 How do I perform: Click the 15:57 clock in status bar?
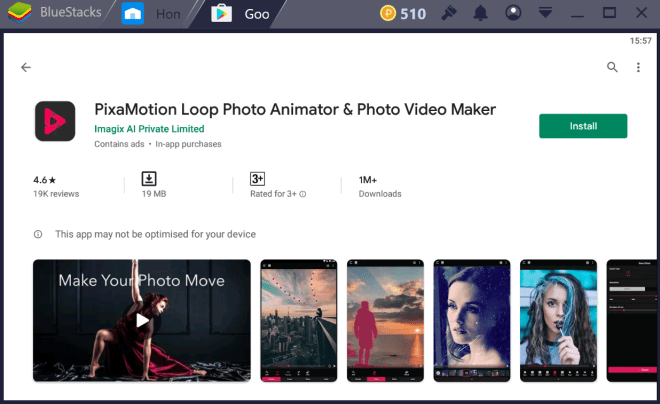coord(640,41)
